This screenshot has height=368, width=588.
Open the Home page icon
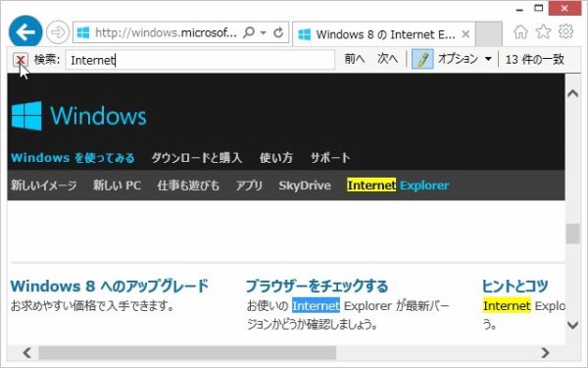(520, 32)
